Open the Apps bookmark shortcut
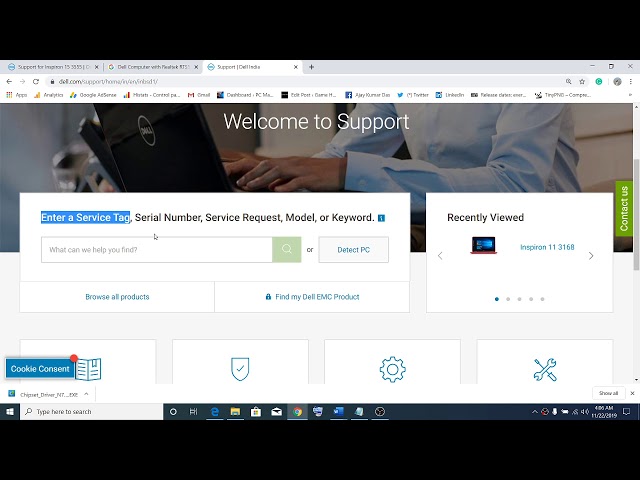Viewport: 640px width, 480px height. click(x=17, y=95)
